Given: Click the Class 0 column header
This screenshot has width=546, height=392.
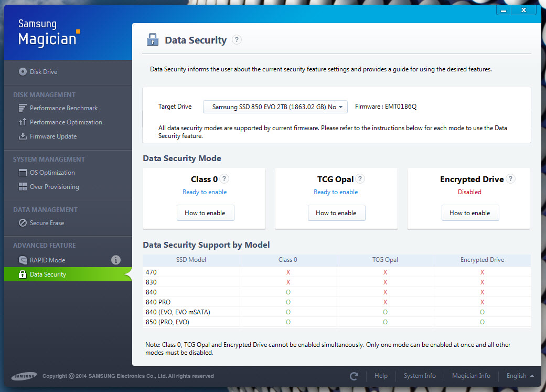Looking at the screenshot, I should 287,260.
